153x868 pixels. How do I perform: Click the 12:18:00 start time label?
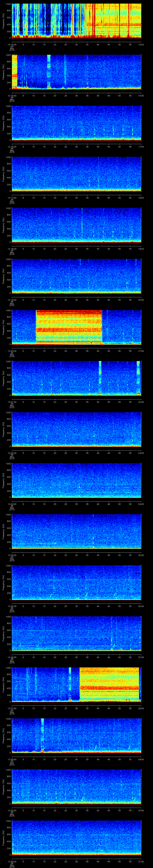(x=12, y=249)
